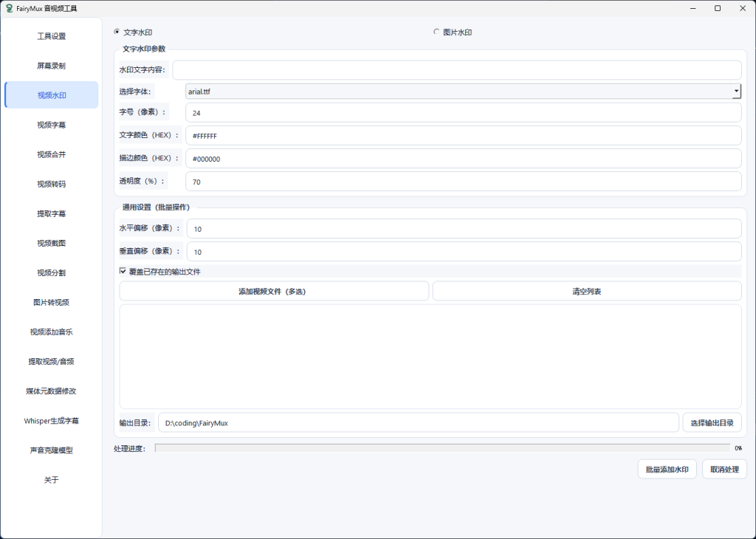Click the 输出目录 path field
756x539 pixels.
[x=419, y=423]
